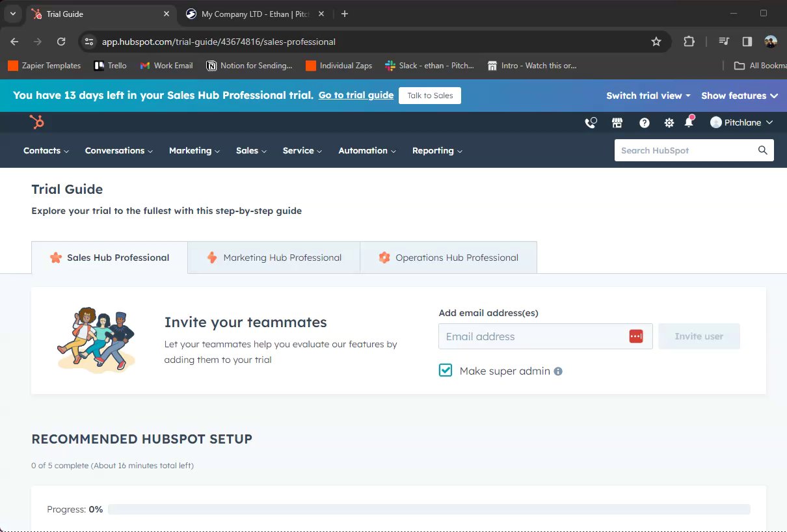Viewport: 787px width, 532px height.
Task: Expand the Conversations menu
Action: pos(119,150)
